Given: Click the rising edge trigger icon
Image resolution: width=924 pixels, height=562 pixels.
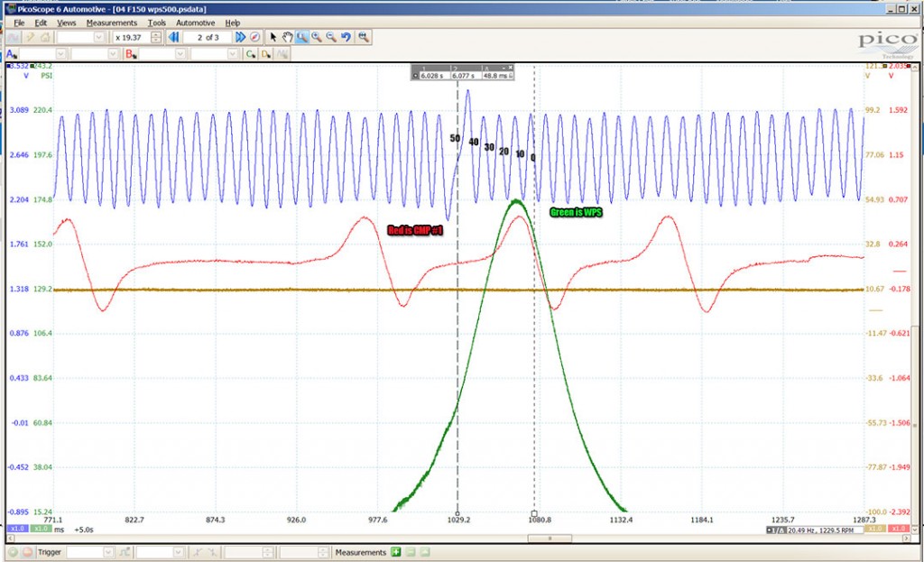Looking at the screenshot, I should (x=198, y=553).
